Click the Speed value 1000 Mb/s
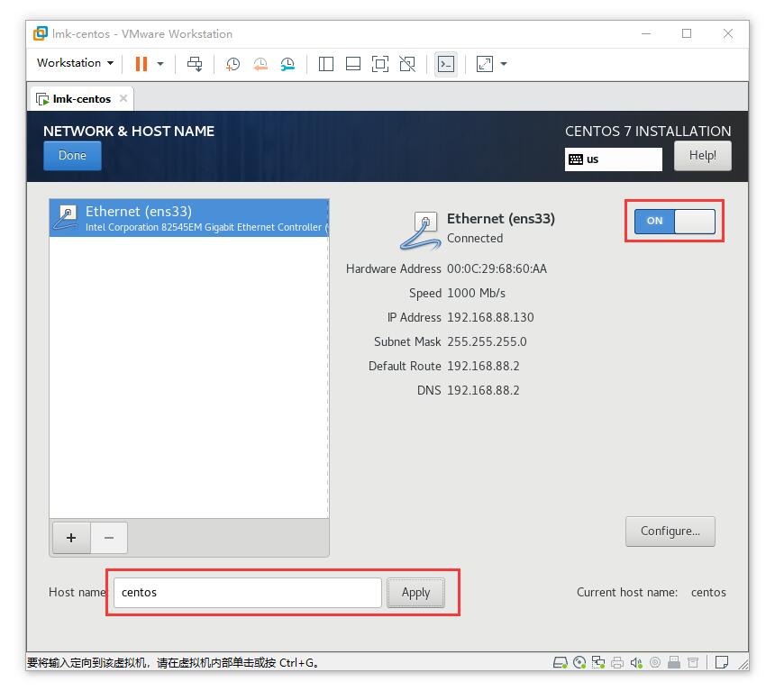This screenshot has height=700, width=775. (x=476, y=293)
